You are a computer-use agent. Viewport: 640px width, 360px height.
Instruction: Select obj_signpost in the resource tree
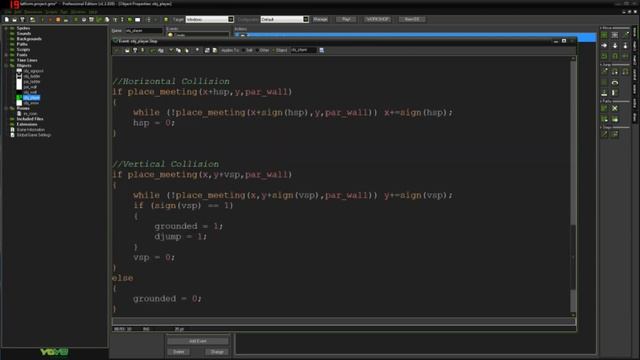[x=33, y=71]
